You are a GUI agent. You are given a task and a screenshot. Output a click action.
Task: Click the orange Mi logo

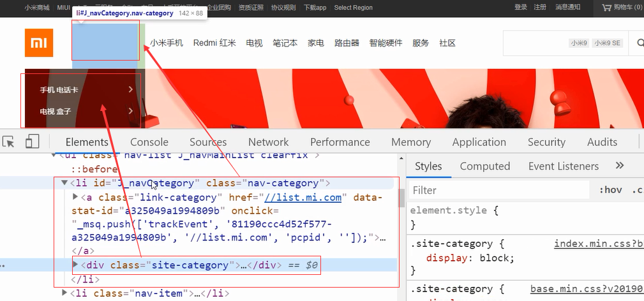[x=39, y=43]
